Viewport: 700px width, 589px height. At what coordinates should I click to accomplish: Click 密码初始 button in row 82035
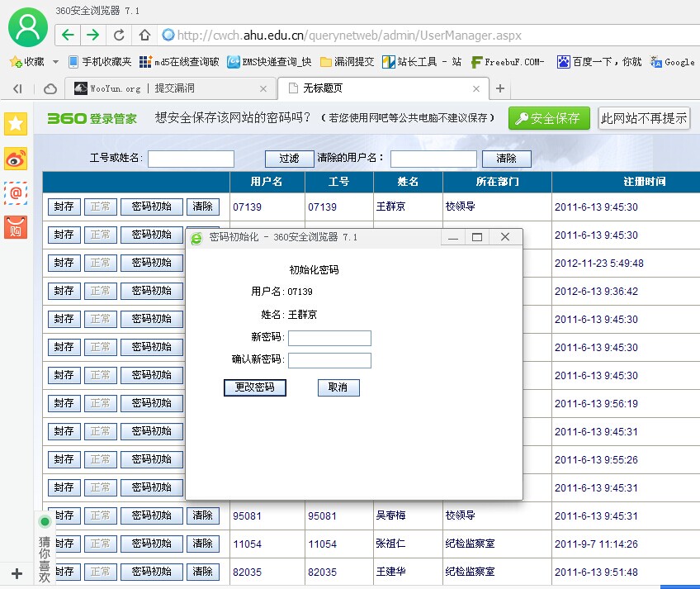click(152, 572)
